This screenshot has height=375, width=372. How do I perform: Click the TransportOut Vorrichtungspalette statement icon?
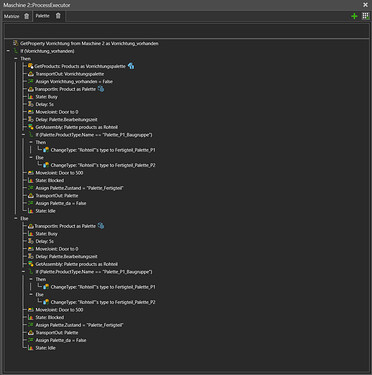(31, 74)
